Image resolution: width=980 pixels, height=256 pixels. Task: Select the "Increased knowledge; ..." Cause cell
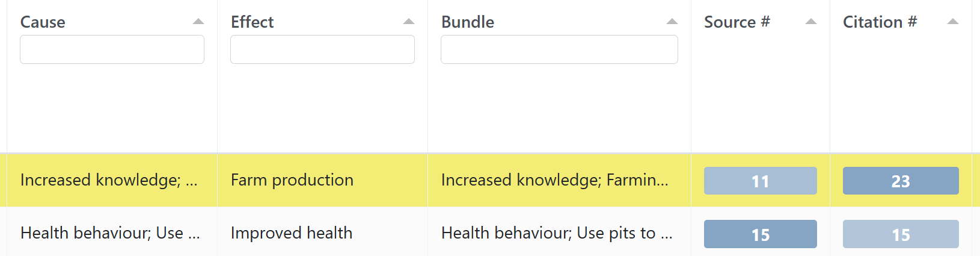click(x=109, y=180)
